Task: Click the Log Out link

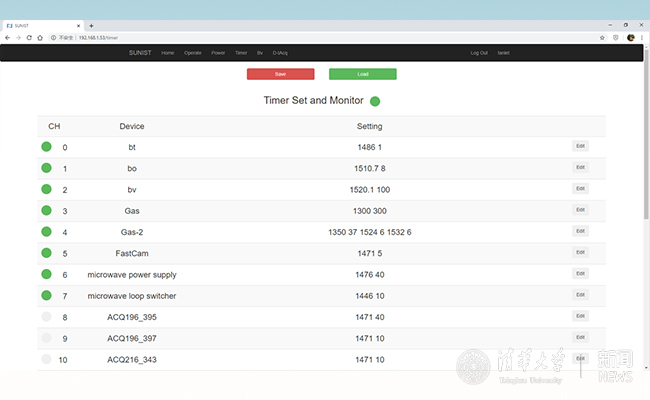Action: [x=479, y=53]
